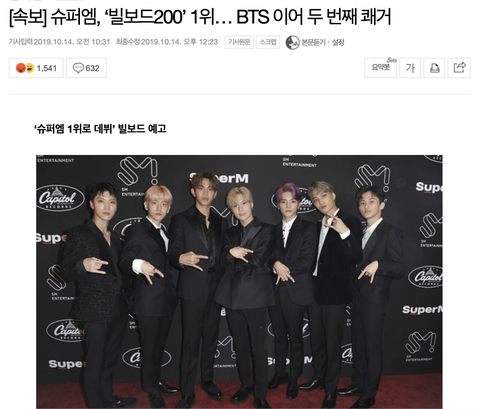480x409 pixels.
Task: Click the 스크랩 scrap button
Action: [268, 42]
